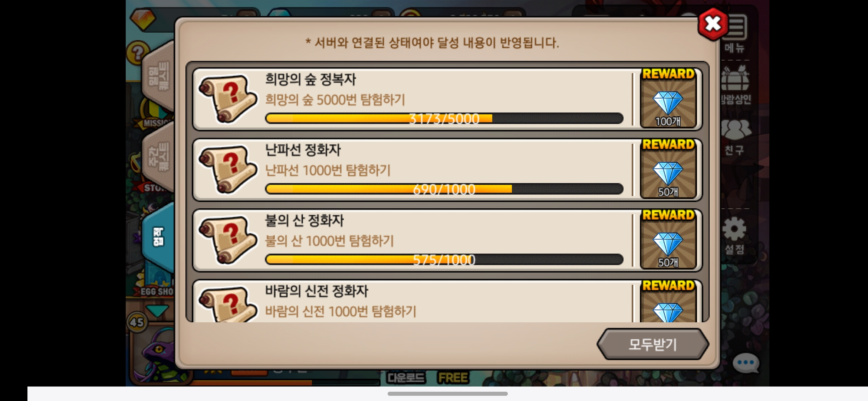This screenshot has height=401, width=868.
Task: Open the 설정 gear settings icon
Action: [734, 235]
